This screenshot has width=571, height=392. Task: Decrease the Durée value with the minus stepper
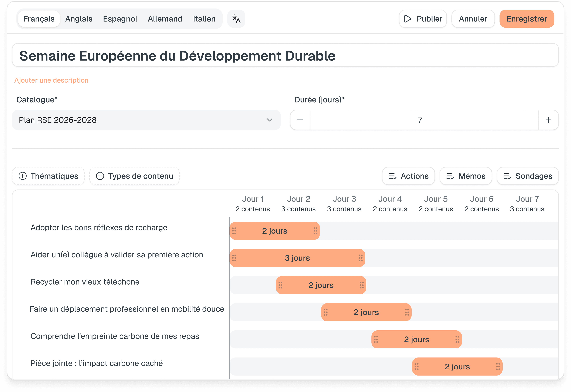click(x=300, y=120)
